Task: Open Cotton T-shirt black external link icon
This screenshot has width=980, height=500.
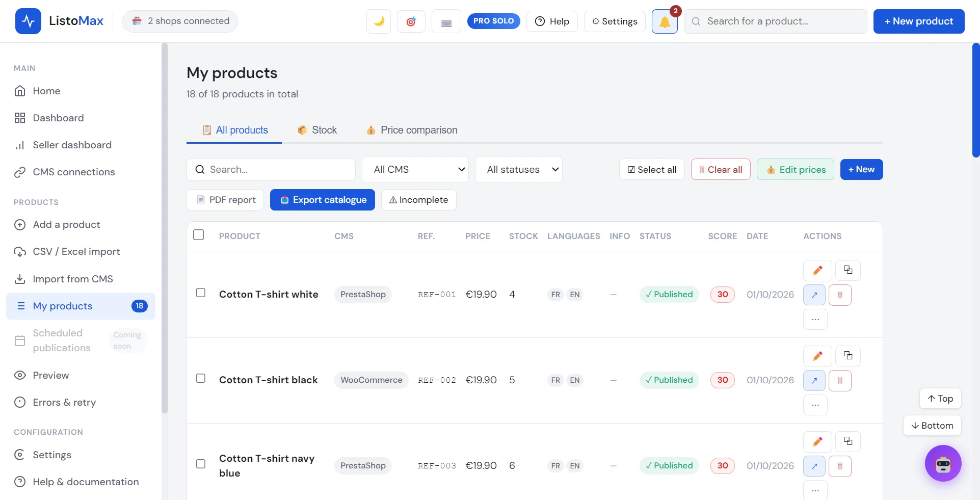Action: tap(814, 381)
